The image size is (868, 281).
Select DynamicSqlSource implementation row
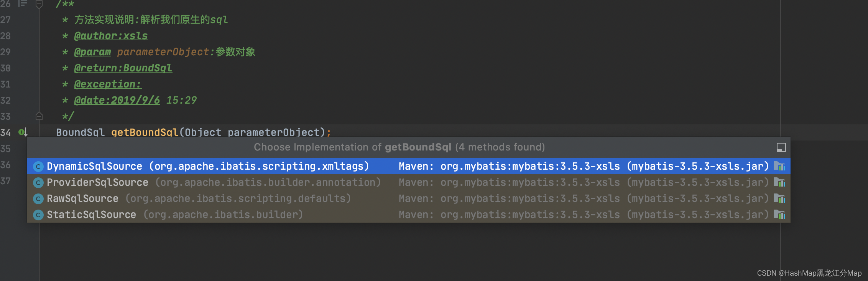[408, 166]
